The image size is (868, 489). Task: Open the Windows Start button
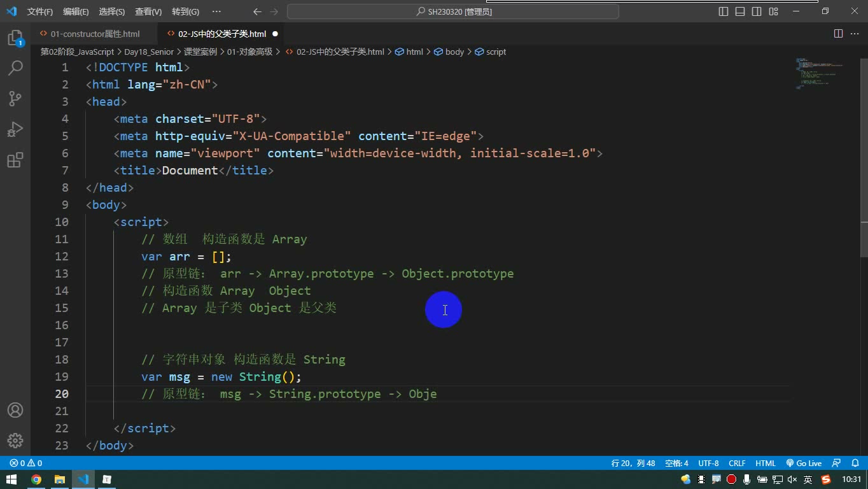(x=11, y=479)
